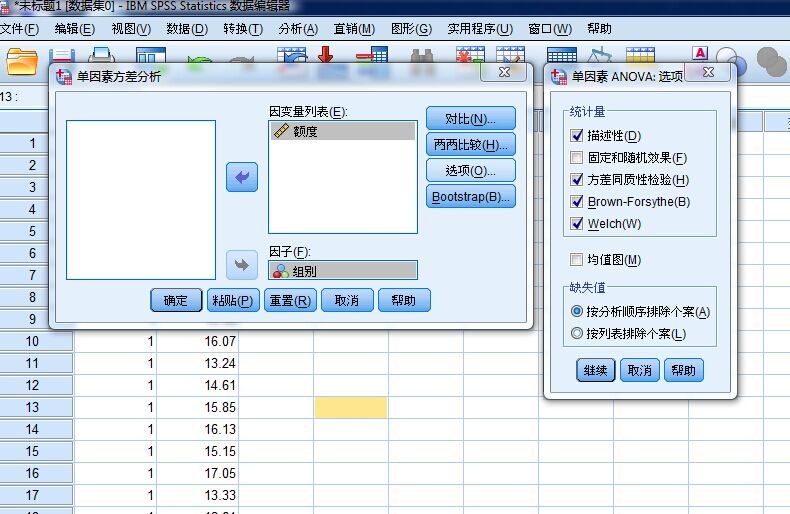
Task: Click the Select cases toolbar icon
Action: click(640, 55)
